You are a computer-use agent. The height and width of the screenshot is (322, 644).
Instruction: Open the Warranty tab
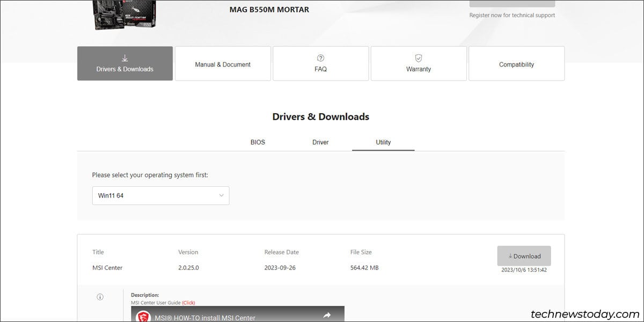tap(419, 63)
